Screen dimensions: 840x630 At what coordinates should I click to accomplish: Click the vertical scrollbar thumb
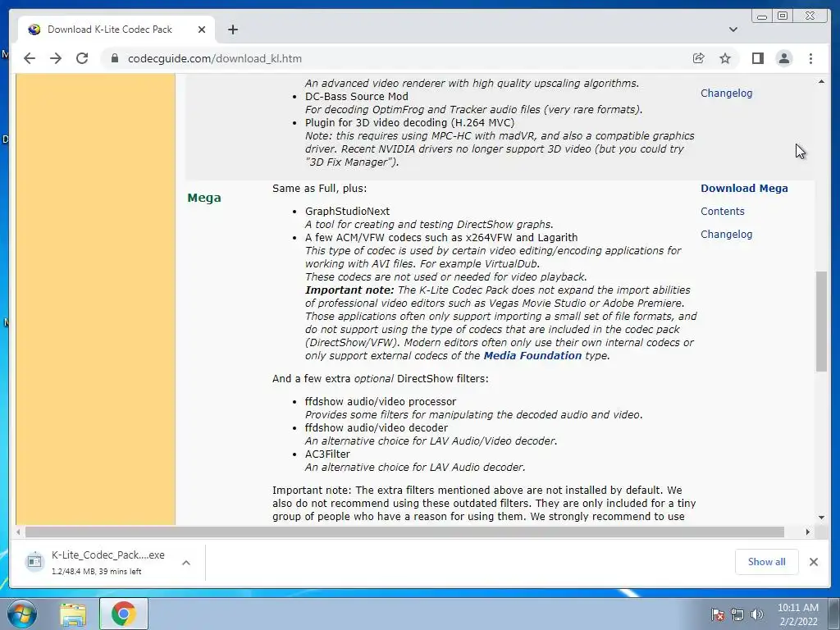pos(821,322)
